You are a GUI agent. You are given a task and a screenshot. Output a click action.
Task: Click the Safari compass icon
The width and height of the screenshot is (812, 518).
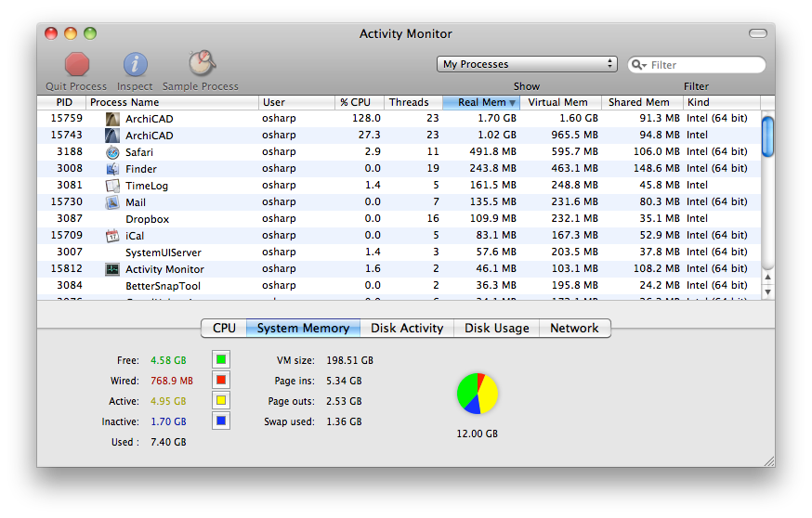point(112,152)
